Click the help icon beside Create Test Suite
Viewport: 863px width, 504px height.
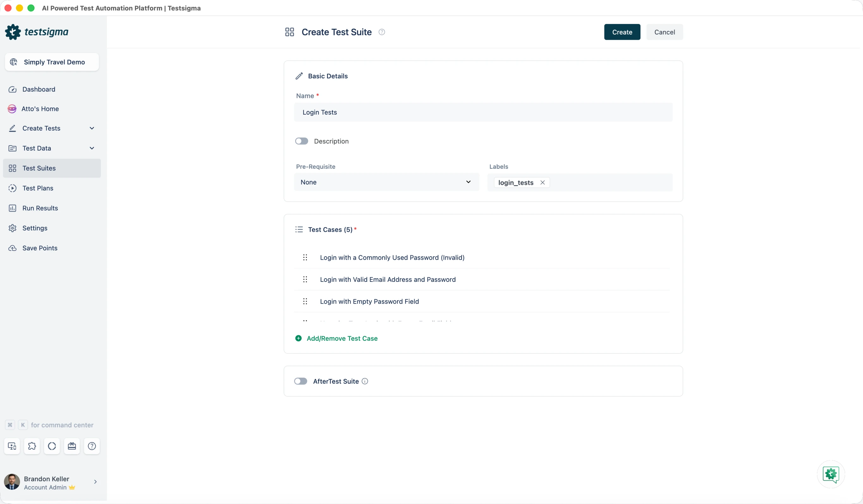point(382,32)
